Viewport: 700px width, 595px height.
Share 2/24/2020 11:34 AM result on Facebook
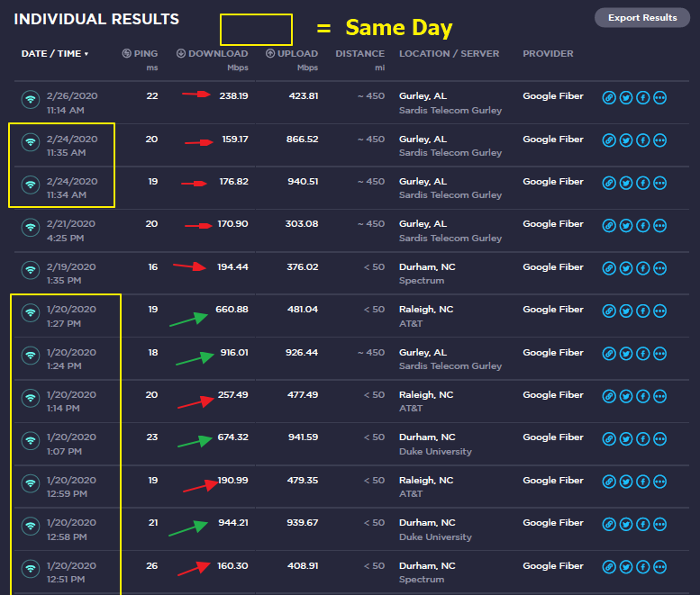click(643, 183)
